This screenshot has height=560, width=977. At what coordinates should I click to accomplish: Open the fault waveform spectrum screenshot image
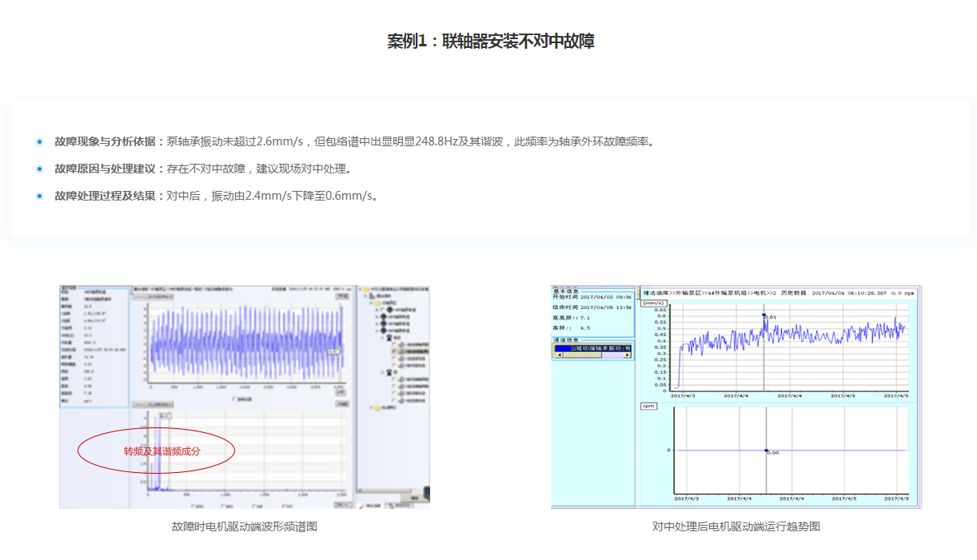pos(245,396)
